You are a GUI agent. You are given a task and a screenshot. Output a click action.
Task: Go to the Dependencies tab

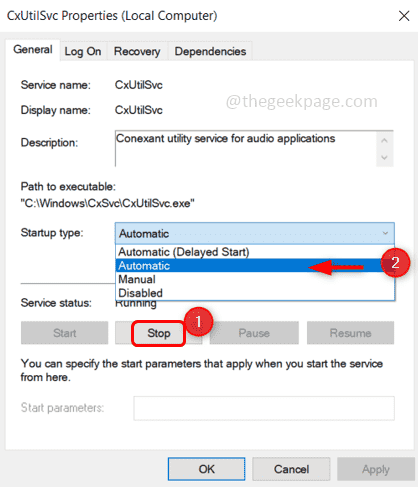point(210,51)
